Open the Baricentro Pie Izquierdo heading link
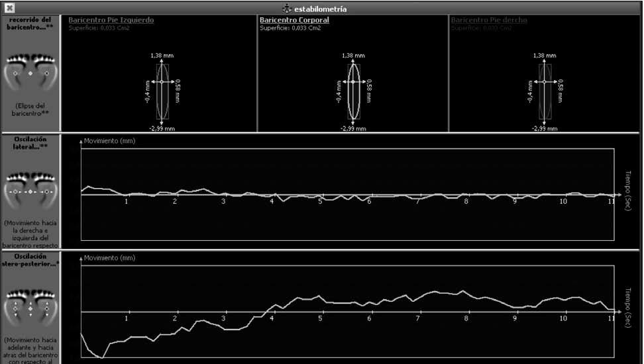 (x=111, y=21)
